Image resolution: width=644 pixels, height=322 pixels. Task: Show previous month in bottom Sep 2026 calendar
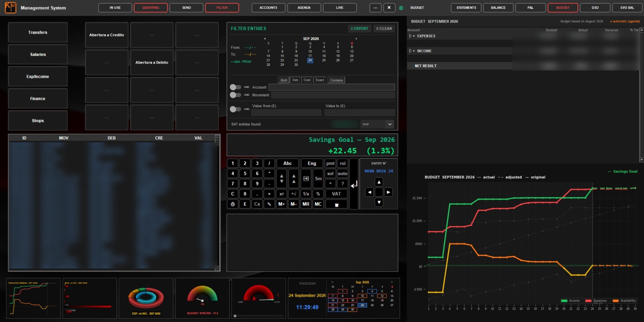[332, 282]
